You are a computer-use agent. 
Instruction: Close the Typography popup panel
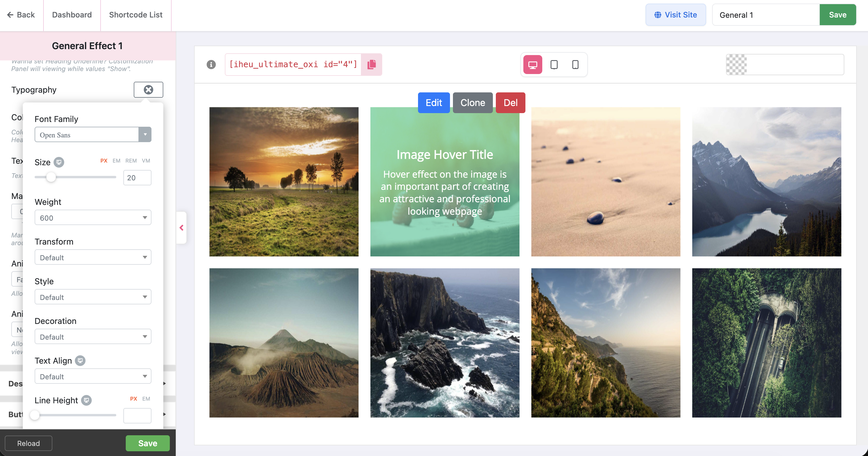[148, 90]
